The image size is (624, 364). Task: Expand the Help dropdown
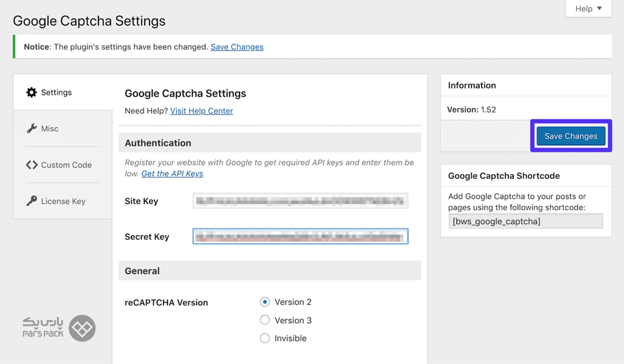click(x=588, y=8)
